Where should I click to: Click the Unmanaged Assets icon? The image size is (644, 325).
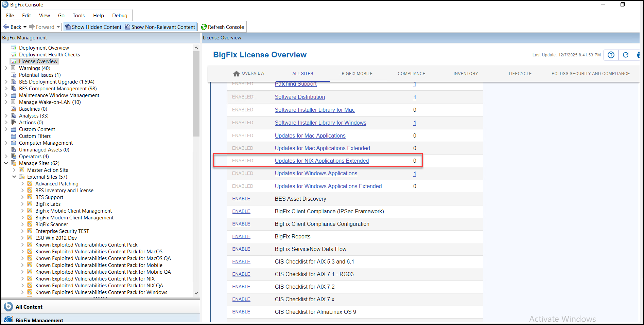(14, 150)
